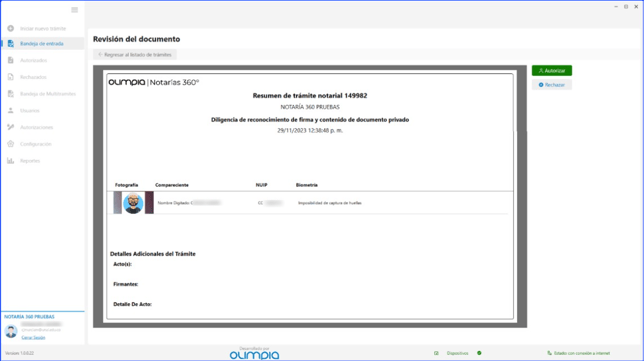
Task: Open the Autorizados menu item
Action: (x=43, y=60)
